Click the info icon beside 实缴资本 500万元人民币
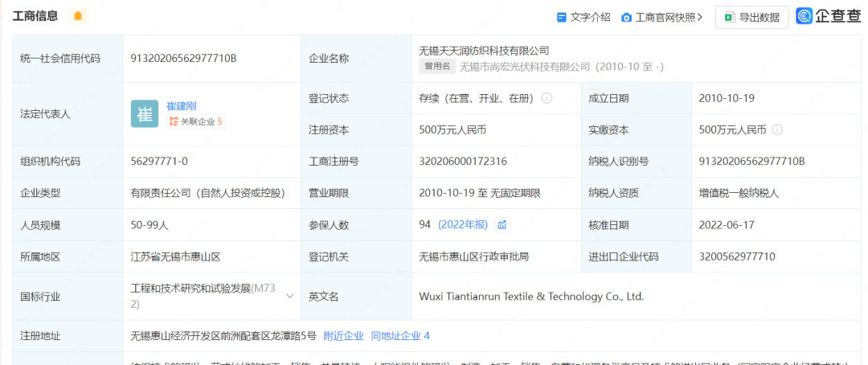The width and height of the screenshot is (868, 365). [x=777, y=130]
